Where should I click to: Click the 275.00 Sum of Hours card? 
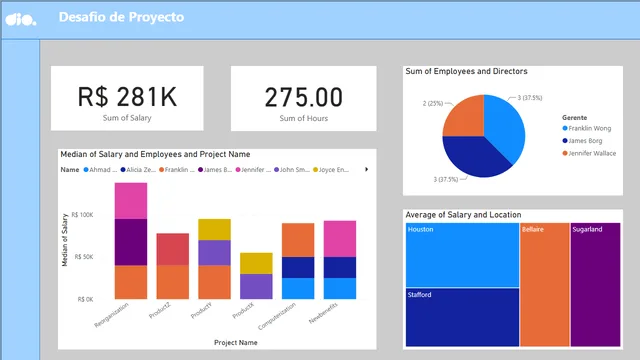(303, 98)
